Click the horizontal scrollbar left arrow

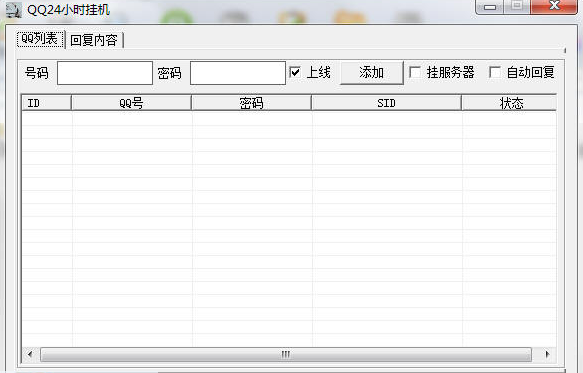30,354
